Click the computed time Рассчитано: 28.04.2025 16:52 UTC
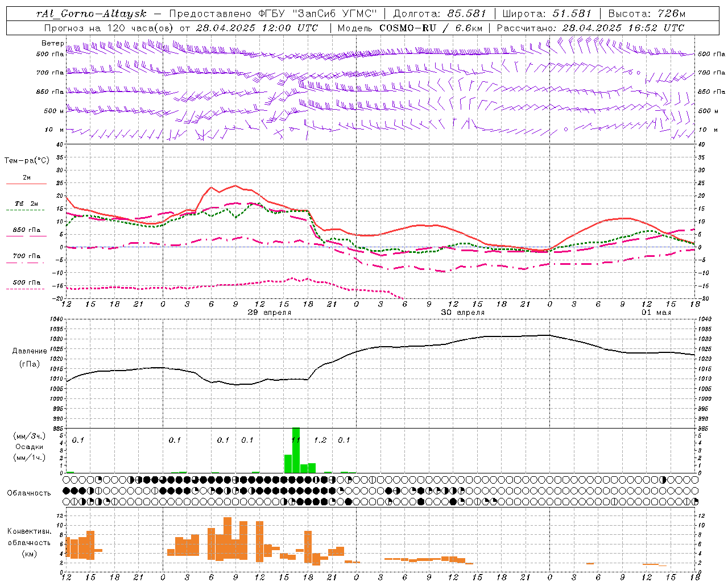This screenshot has height=582, width=728. (x=590, y=28)
